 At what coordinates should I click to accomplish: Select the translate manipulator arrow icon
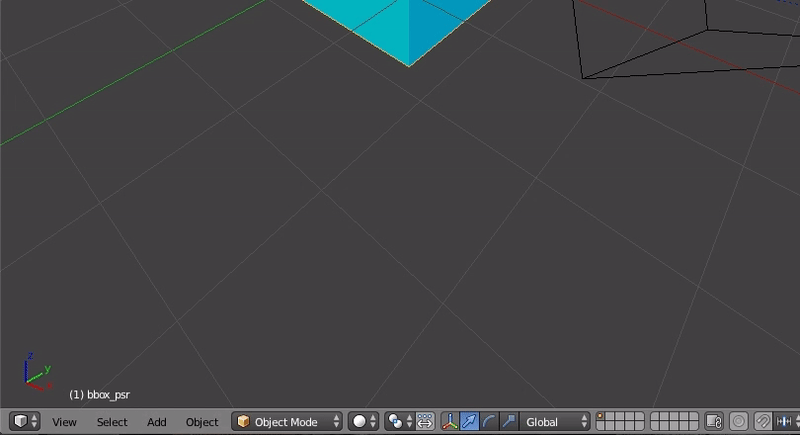coord(469,422)
